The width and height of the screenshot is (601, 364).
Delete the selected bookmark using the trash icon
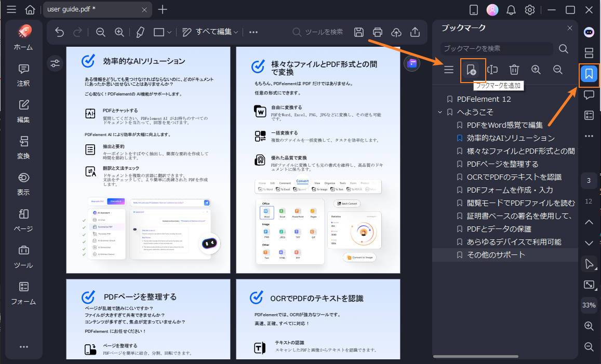[x=514, y=69]
